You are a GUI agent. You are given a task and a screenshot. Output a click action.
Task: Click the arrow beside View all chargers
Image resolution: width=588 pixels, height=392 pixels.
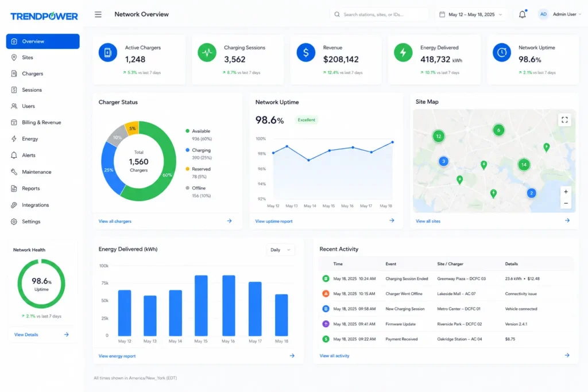click(x=229, y=221)
